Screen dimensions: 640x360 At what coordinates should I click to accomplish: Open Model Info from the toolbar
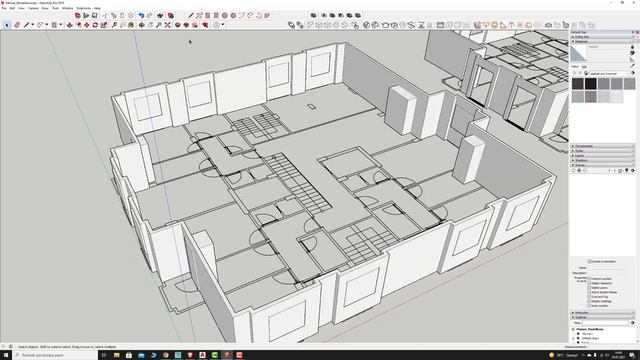[171, 16]
